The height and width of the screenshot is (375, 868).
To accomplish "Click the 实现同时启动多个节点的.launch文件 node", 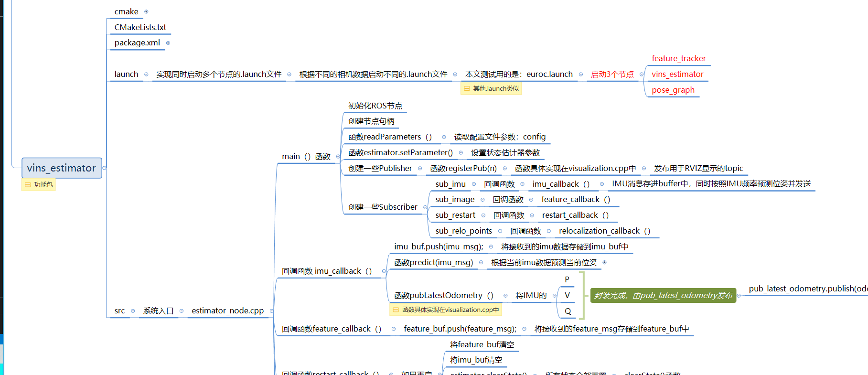I will click(219, 75).
